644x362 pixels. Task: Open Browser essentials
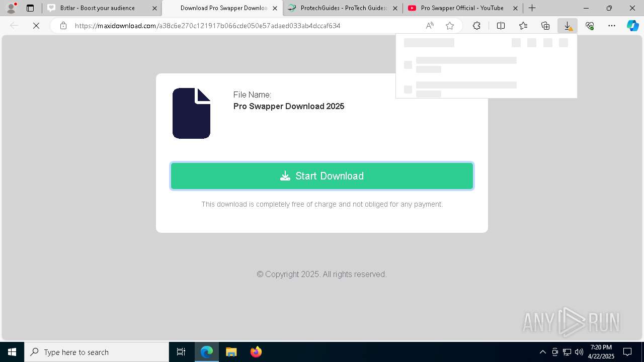(x=590, y=26)
